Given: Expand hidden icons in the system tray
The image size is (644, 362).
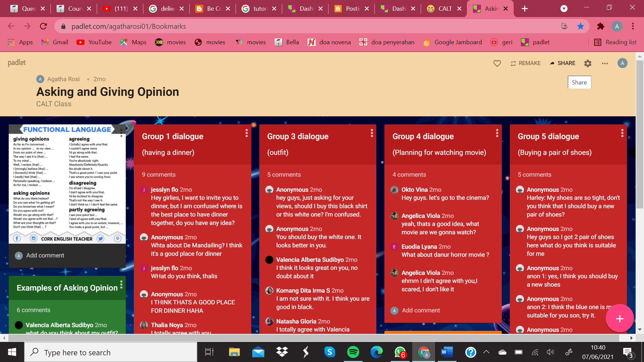Looking at the screenshot, I should pyautogui.click(x=486, y=352).
